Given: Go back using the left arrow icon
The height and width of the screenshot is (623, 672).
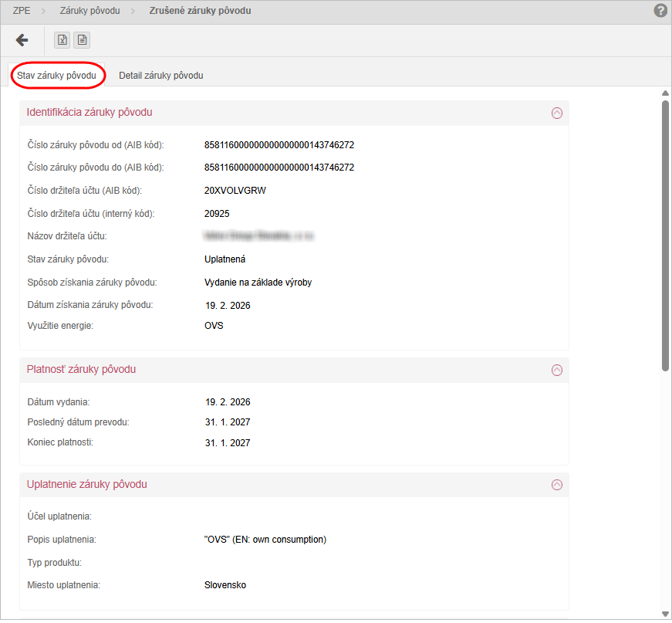Looking at the screenshot, I should click(22, 40).
